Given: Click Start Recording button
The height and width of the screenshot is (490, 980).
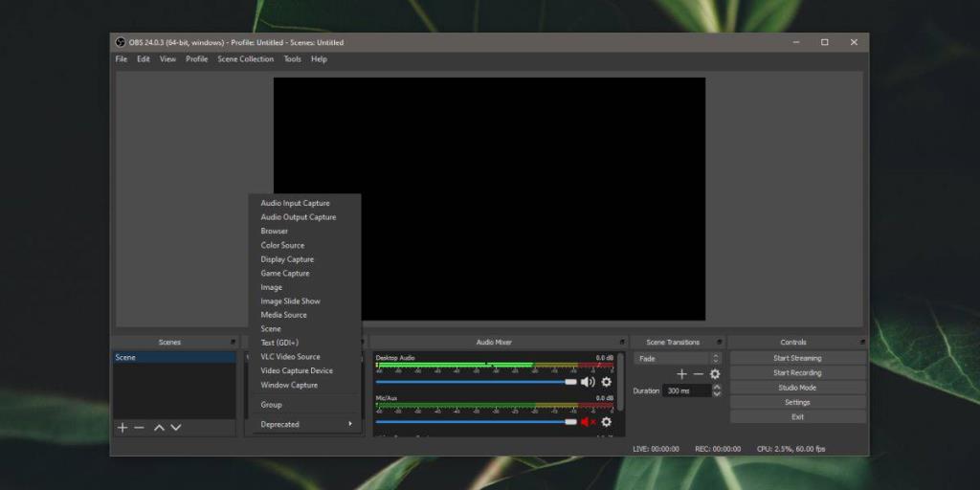Looking at the screenshot, I should [x=797, y=373].
